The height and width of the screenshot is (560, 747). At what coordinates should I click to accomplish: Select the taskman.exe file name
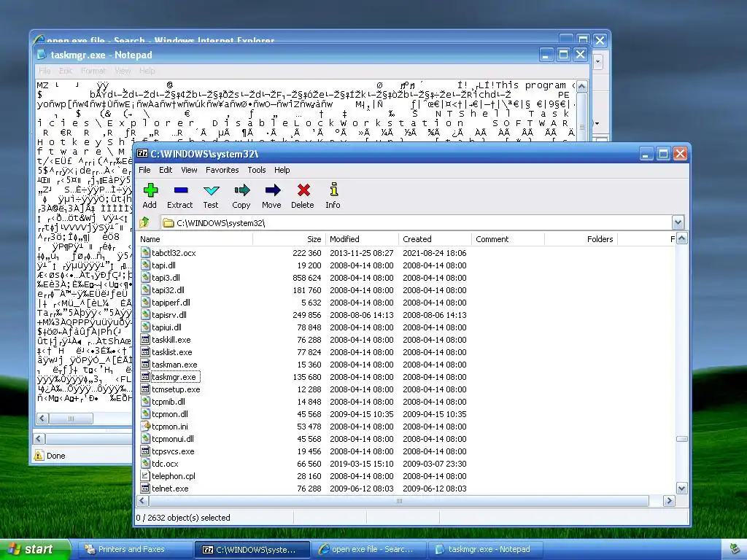pyautogui.click(x=174, y=365)
